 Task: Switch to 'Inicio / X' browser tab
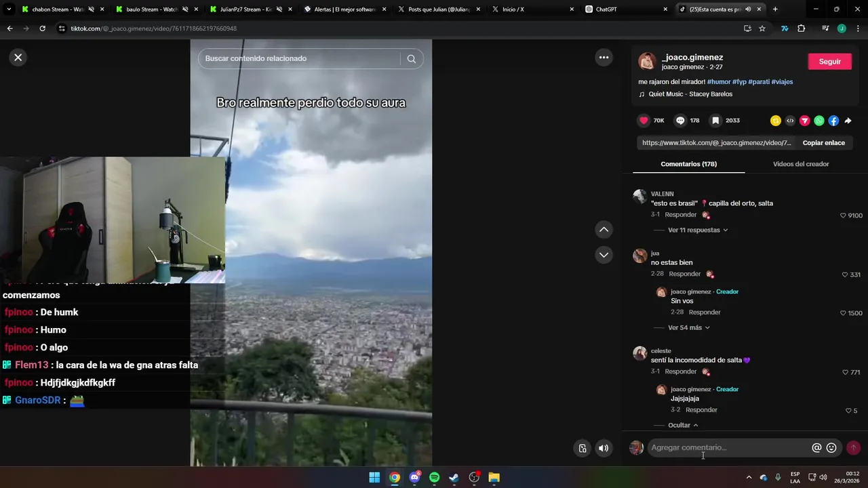[532, 9]
